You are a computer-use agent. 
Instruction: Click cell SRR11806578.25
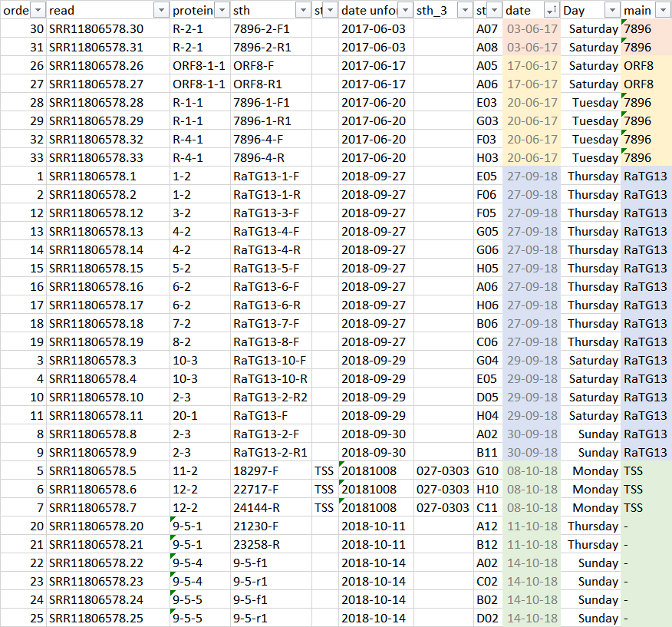[108, 619]
